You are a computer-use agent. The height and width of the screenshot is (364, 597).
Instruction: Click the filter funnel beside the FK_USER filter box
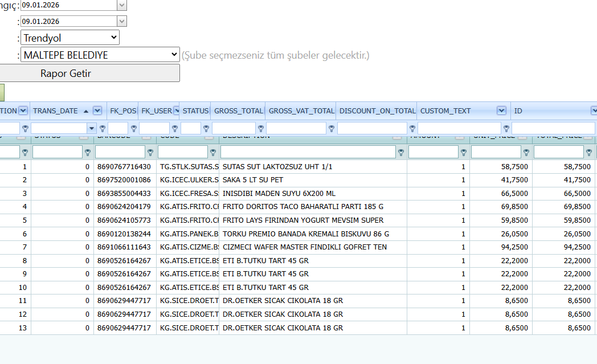[x=175, y=129]
